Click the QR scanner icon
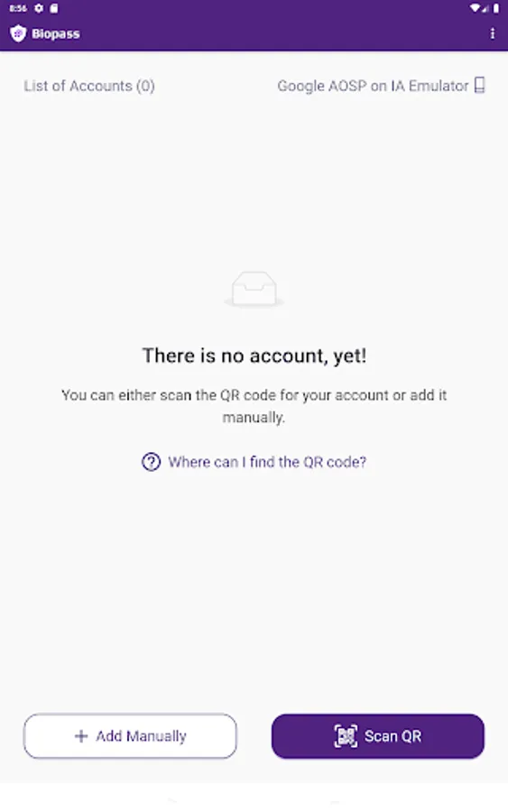 pyautogui.click(x=346, y=736)
